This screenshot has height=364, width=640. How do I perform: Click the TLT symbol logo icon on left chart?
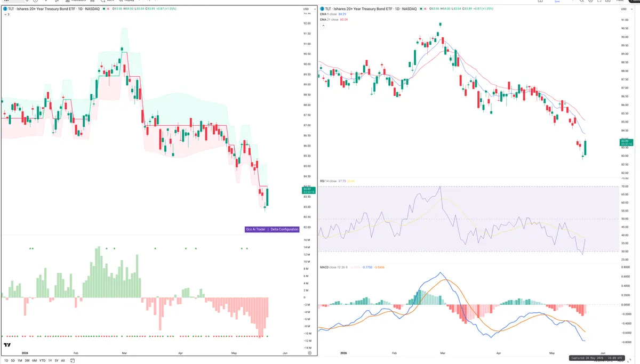coord(5,9)
